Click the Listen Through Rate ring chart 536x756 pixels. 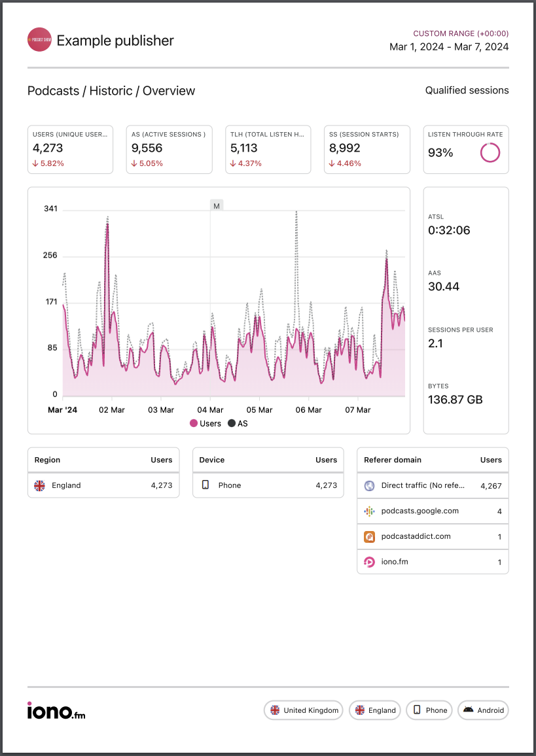pos(490,153)
